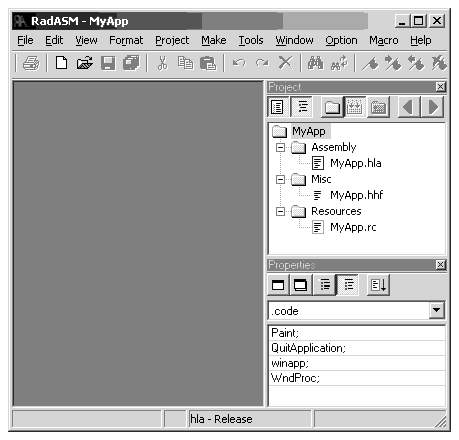This screenshot has width=459, height=440.
Task: Toggle the Project panel tree view button
Action: click(x=302, y=107)
